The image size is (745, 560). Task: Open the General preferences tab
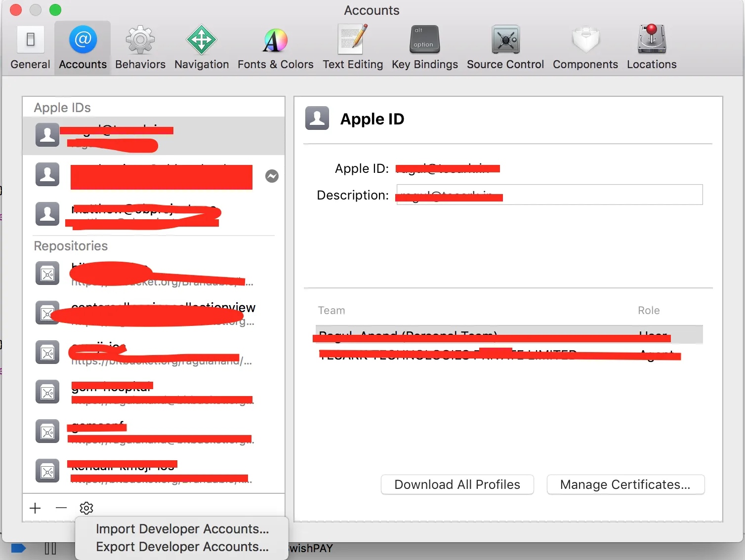pos(30,48)
